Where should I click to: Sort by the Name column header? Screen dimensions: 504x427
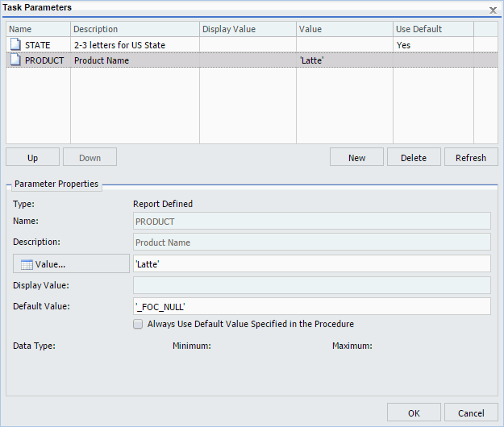pos(38,29)
